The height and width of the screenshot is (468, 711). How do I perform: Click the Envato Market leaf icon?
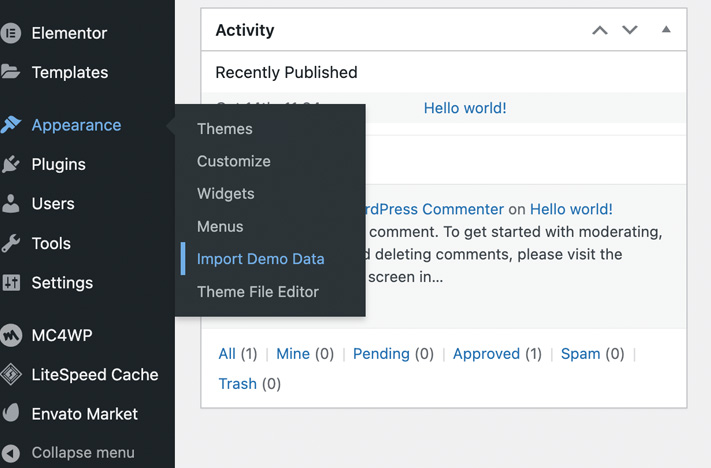(x=11, y=413)
